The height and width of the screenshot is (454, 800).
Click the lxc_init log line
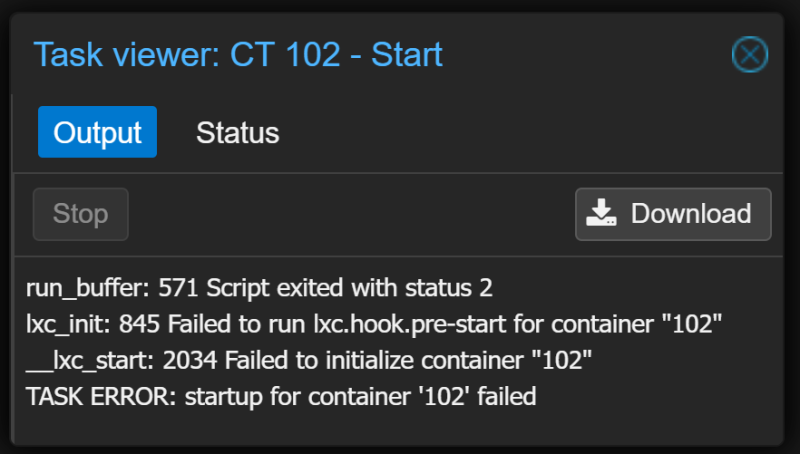(x=374, y=324)
